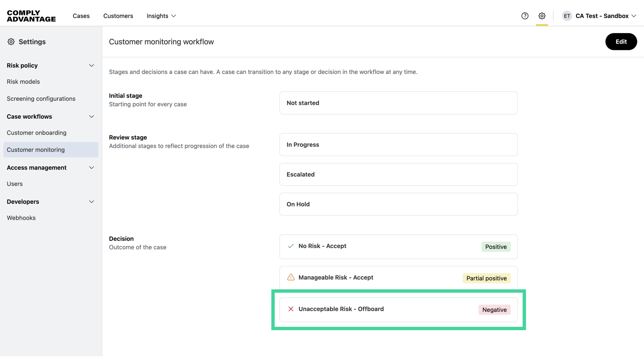This screenshot has width=644, height=362.
Task: Open the help icon in the top bar
Action: [x=525, y=16]
